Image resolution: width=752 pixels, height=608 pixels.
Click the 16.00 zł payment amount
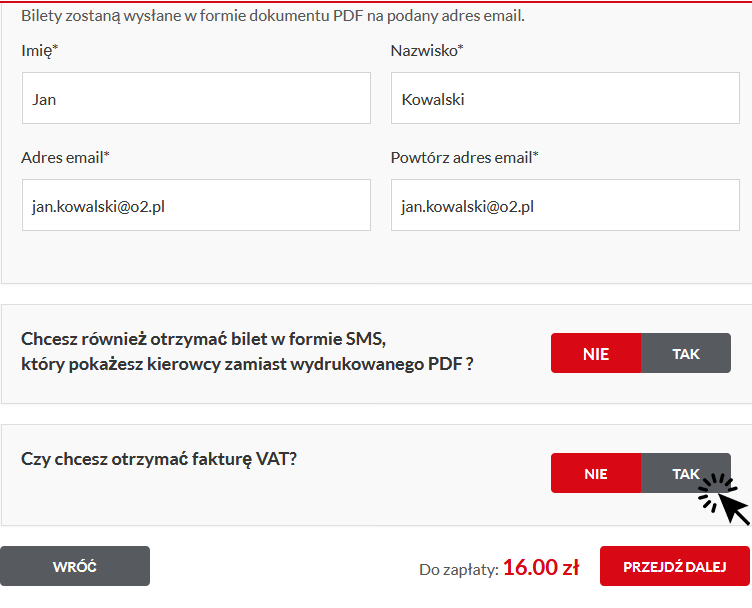click(x=541, y=567)
